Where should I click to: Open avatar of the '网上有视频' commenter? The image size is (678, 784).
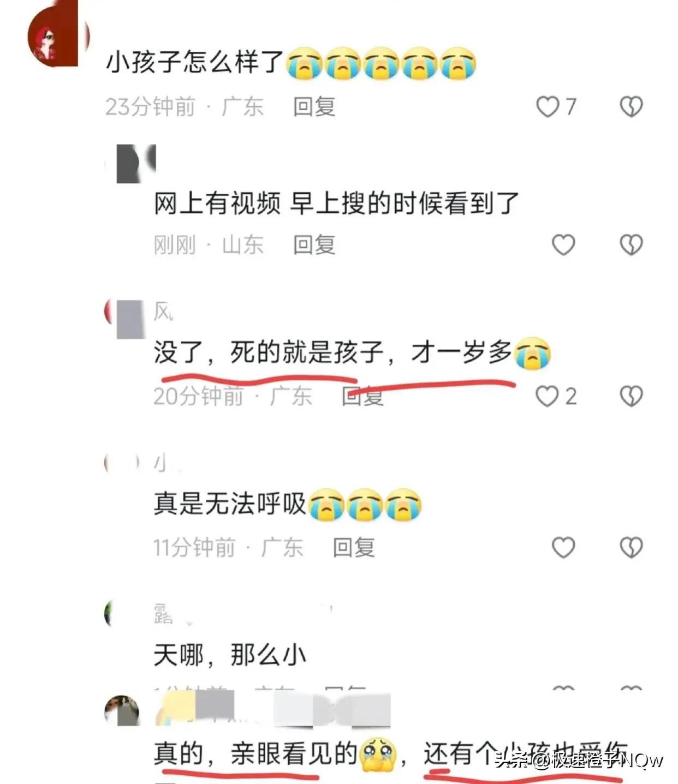tap(134, 163)
